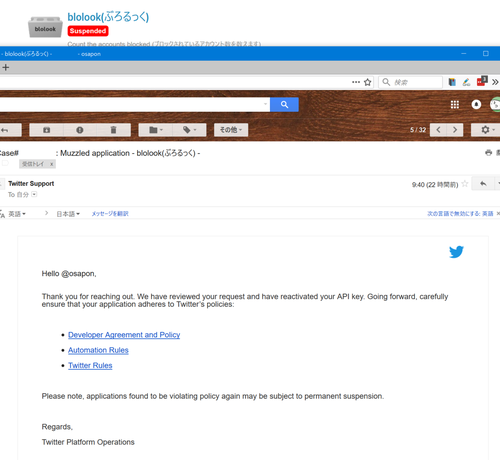Delete this conversation with the trash icon
The image size is (500, 460).
113,130
